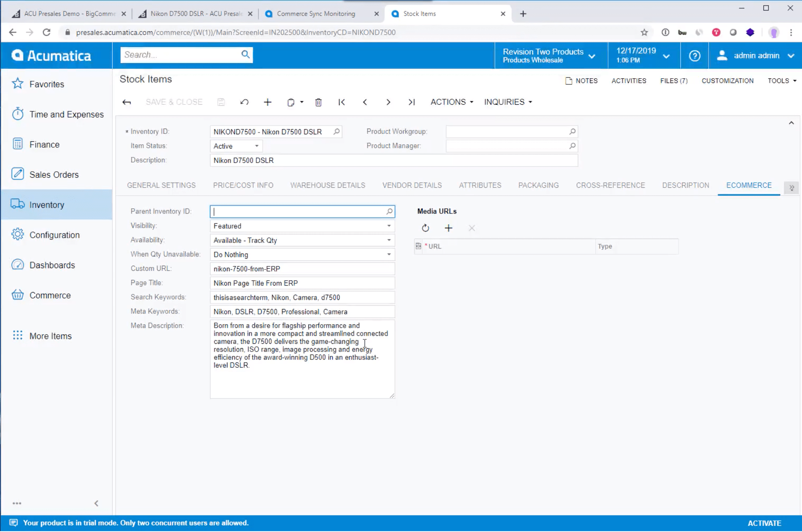Switch to PACKAGING tab
This screenshot has width=802, height=532.
[x=538, y=186]
